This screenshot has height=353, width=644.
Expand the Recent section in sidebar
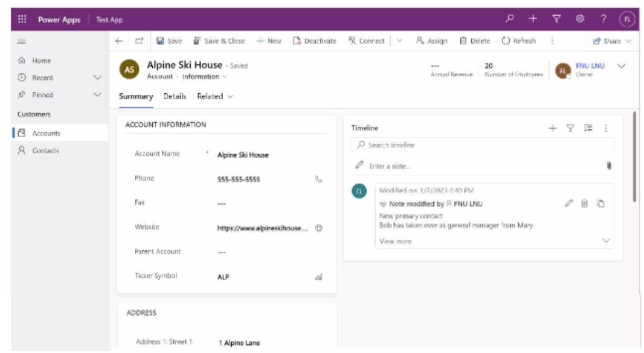(x=98, y=78)
